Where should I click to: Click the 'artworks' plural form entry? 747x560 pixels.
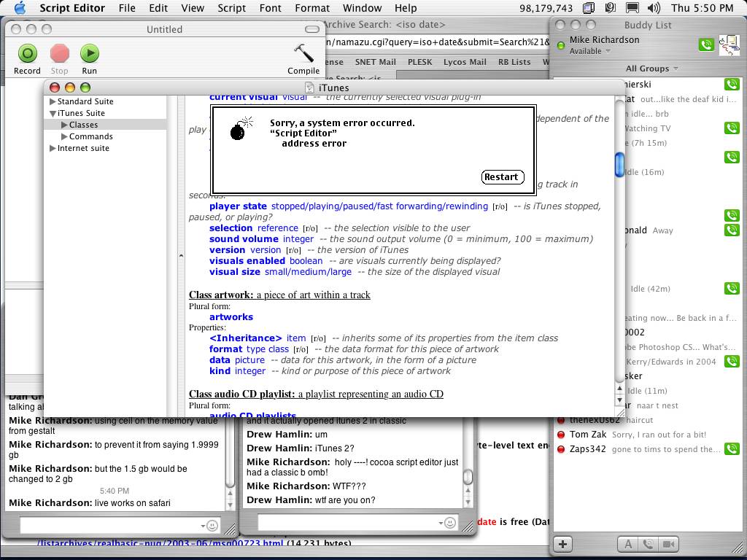tap(231, 317)
